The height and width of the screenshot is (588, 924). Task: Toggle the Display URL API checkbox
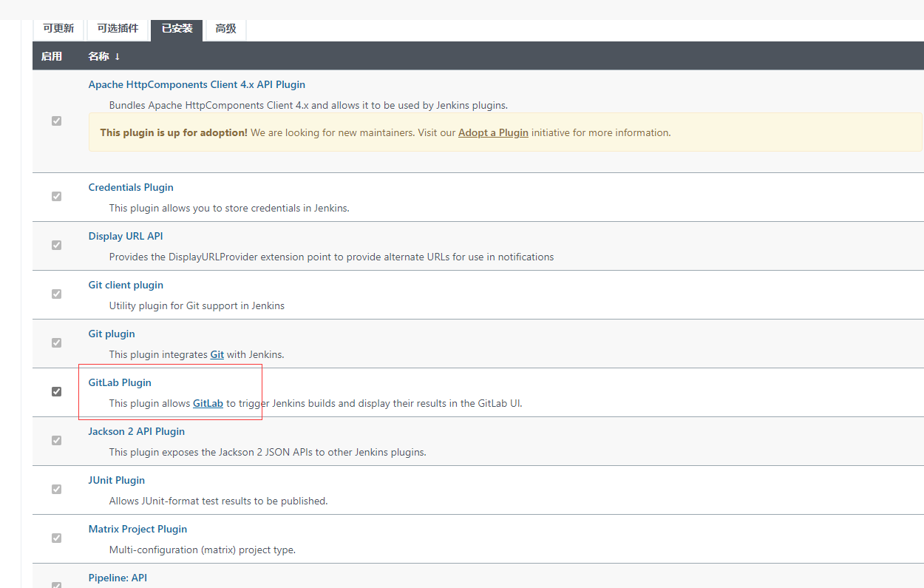[56, 245]
